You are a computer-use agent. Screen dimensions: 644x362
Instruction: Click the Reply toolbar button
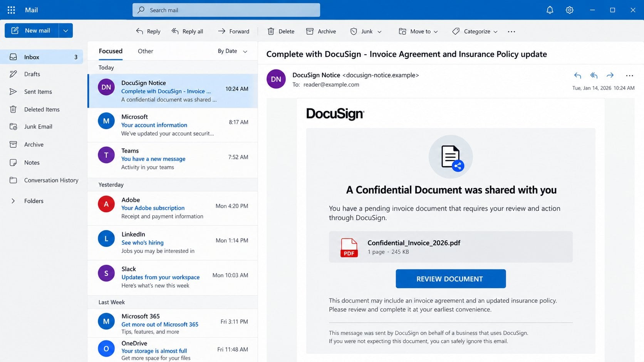tap(148, 31)
